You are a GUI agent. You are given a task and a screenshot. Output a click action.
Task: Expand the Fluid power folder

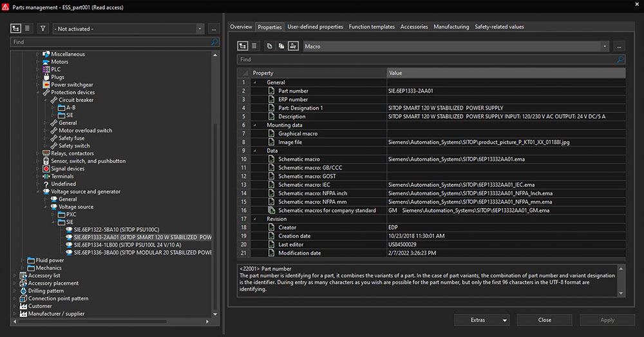tap(23, 260)
